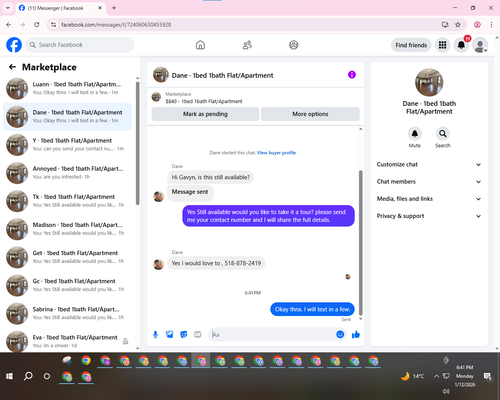Send a thumbs up like
Viewport: 500px width, 400px height.
[x=356, y=334]
